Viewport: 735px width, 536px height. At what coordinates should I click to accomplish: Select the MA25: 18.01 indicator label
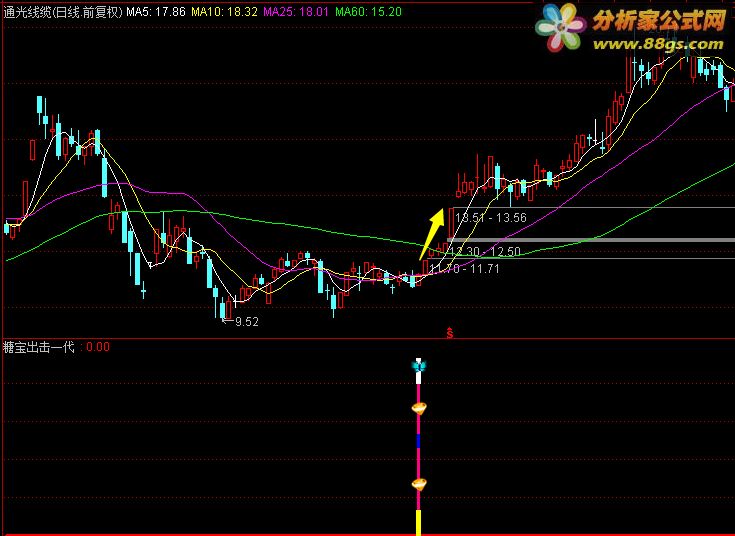296,12
